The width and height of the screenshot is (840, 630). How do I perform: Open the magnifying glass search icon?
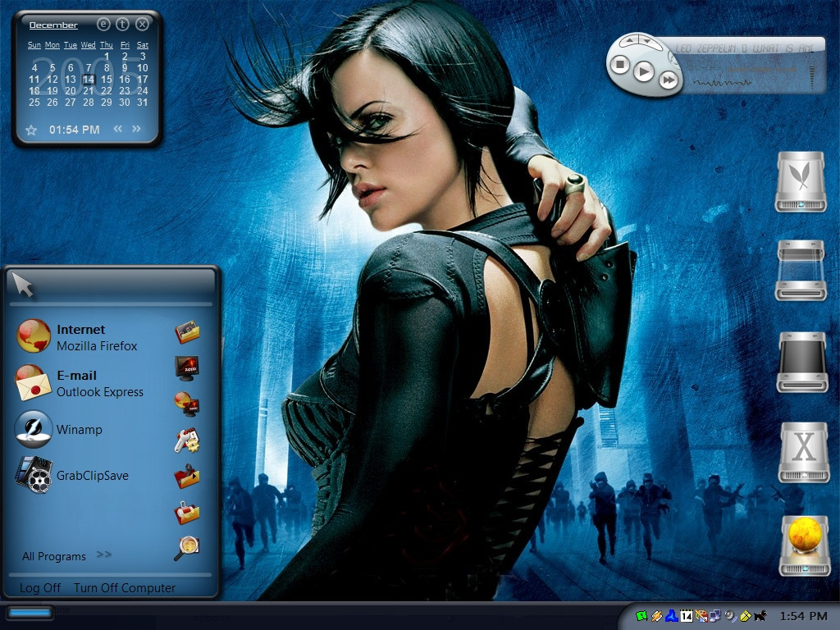(187, 548)
